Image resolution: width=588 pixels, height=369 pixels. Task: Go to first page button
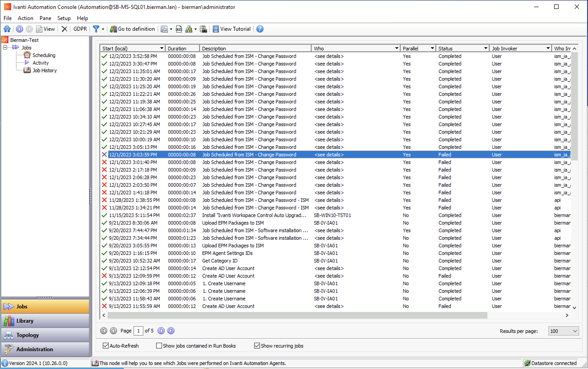coord(103,331)
